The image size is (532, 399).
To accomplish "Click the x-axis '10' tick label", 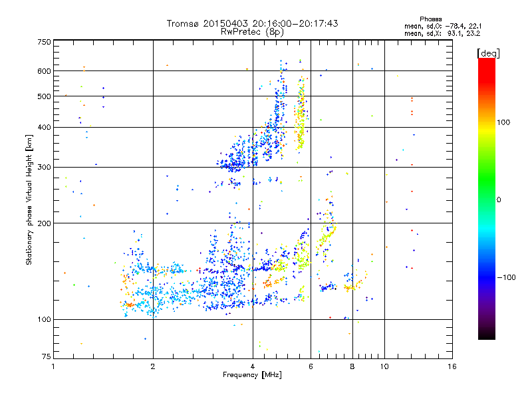I will [384, 366].
